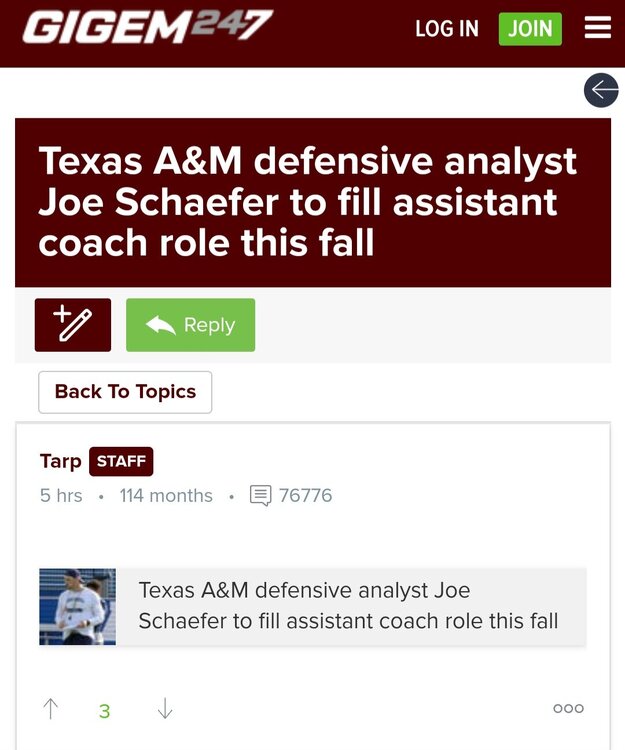Open the linked article thumbnail image
The width and height of the screenshot is (625, 750).
pos(77,607)
